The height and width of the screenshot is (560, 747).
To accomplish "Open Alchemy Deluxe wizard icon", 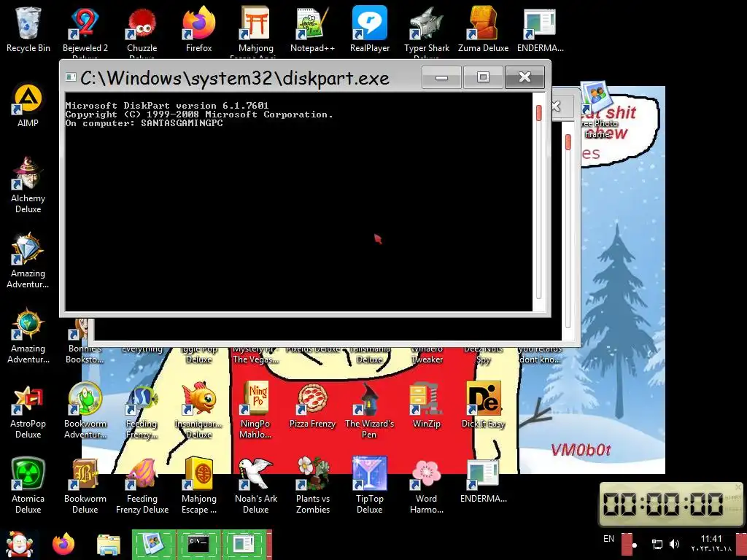I will (x=28, y=184).
